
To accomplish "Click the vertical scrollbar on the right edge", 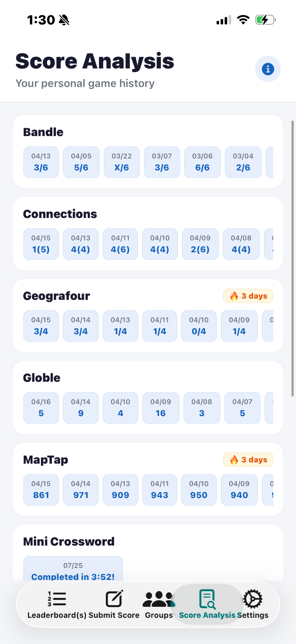I will pyautogui.click(x=292, y=258).
